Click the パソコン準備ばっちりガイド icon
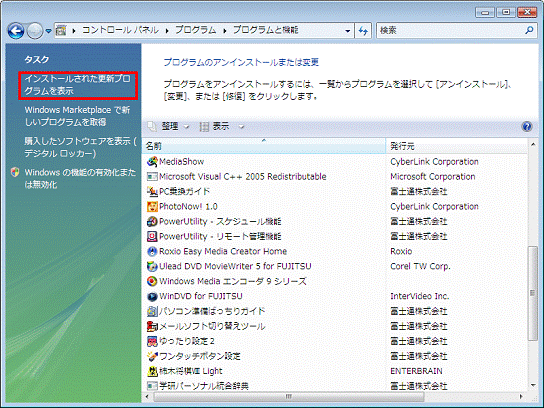This screenshot has width=544, height=408. tap(152, 311)
